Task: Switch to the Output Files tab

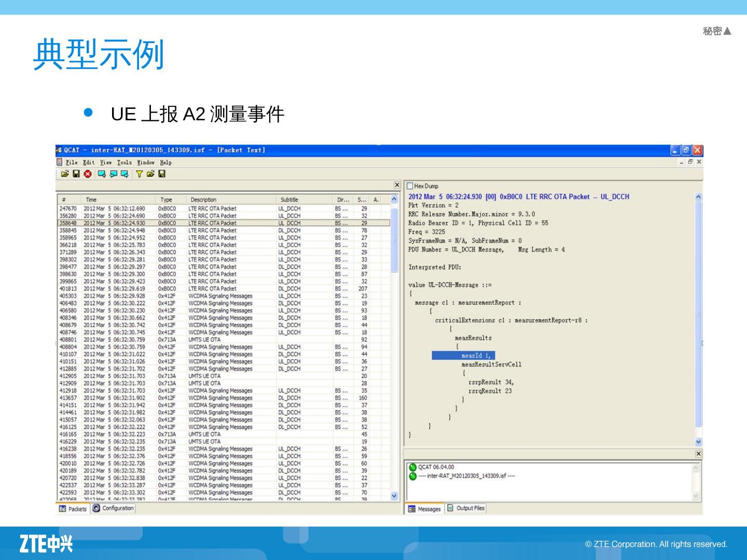Action: pyautogui.click(x=466, y=508)
